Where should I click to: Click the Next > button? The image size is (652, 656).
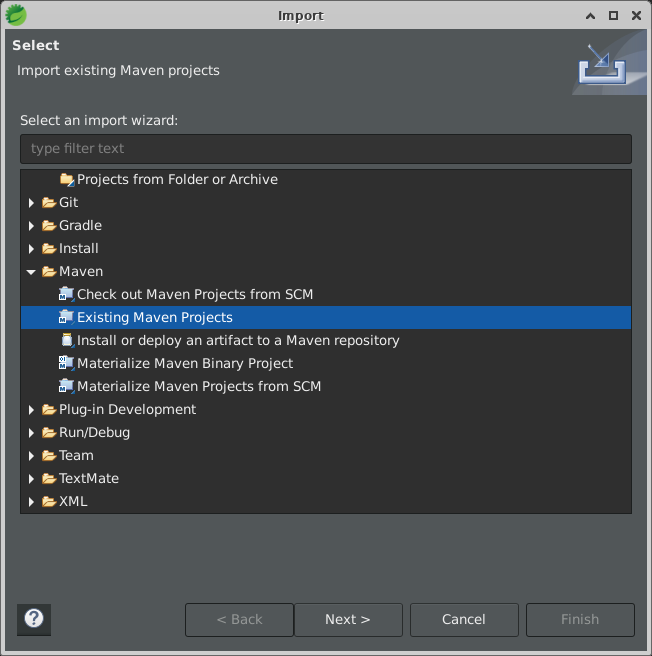point(348,620)
